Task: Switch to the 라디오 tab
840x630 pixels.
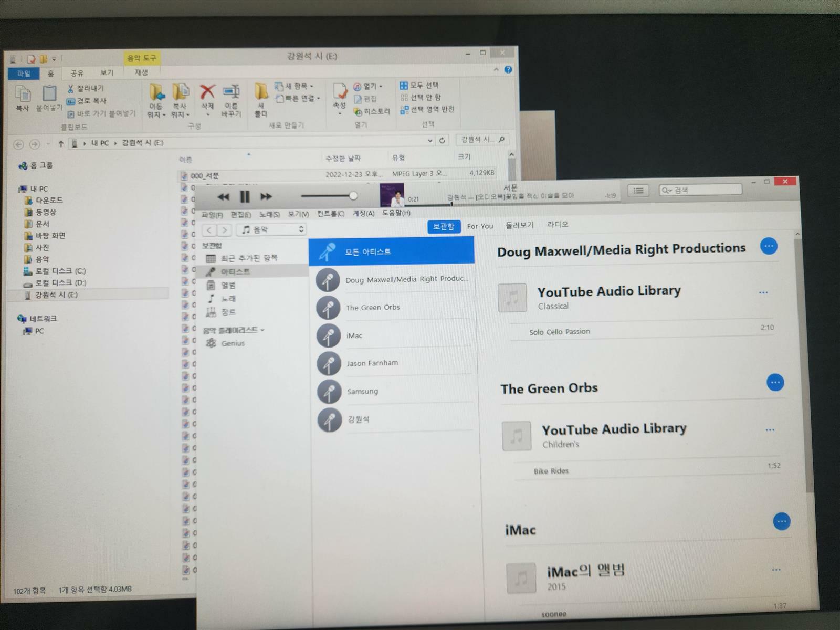Action: click(x=558, y=224)
